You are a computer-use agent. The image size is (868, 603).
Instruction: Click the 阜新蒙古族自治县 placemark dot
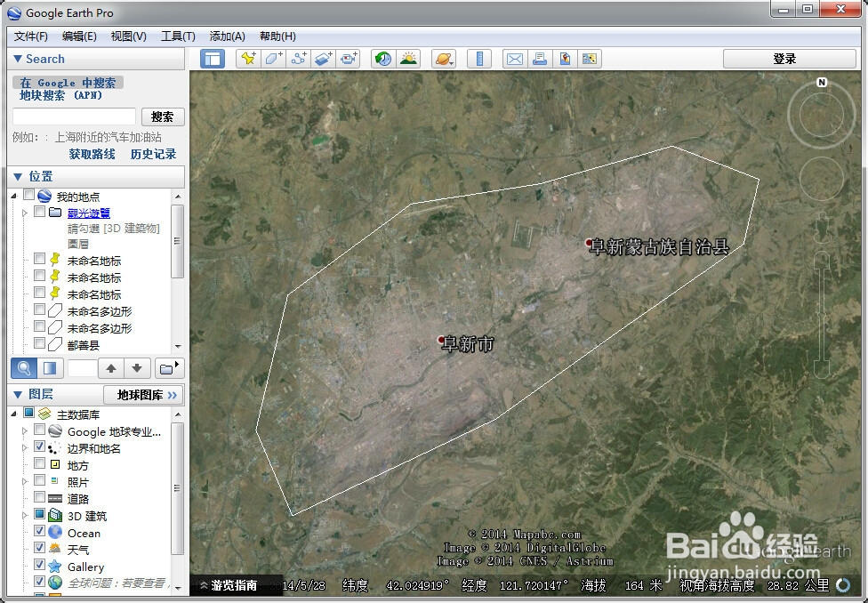(x=589, y=243)
